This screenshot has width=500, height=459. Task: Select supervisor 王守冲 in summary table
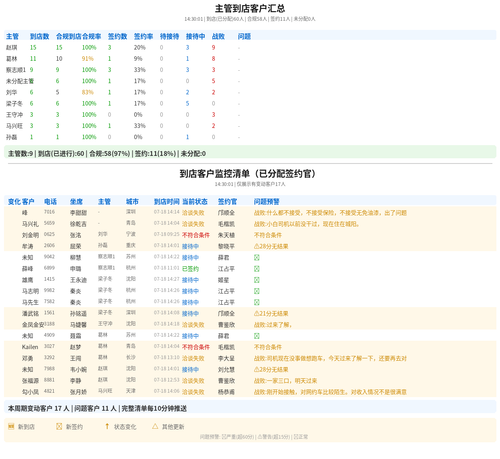[14, 115]
